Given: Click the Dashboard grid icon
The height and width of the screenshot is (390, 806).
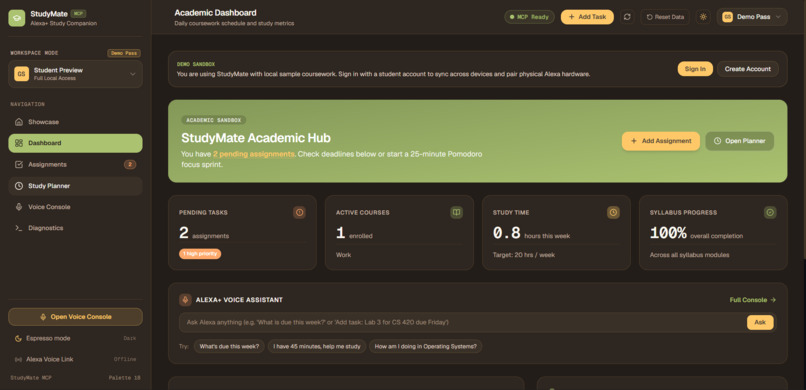Looking at the screenshot, I should (x=19, y=143).
